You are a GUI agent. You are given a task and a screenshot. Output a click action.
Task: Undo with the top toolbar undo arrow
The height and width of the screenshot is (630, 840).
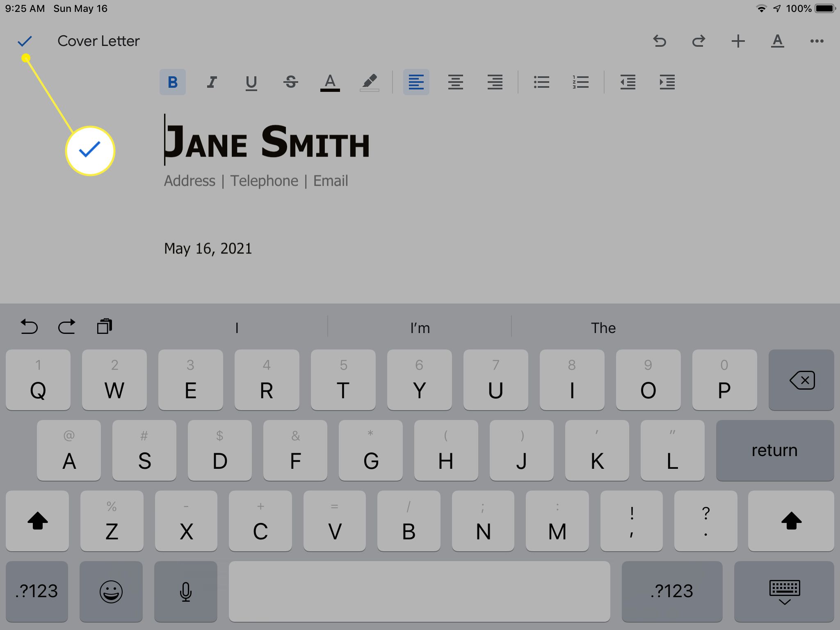pyautogui.click(x=660, y=41)
